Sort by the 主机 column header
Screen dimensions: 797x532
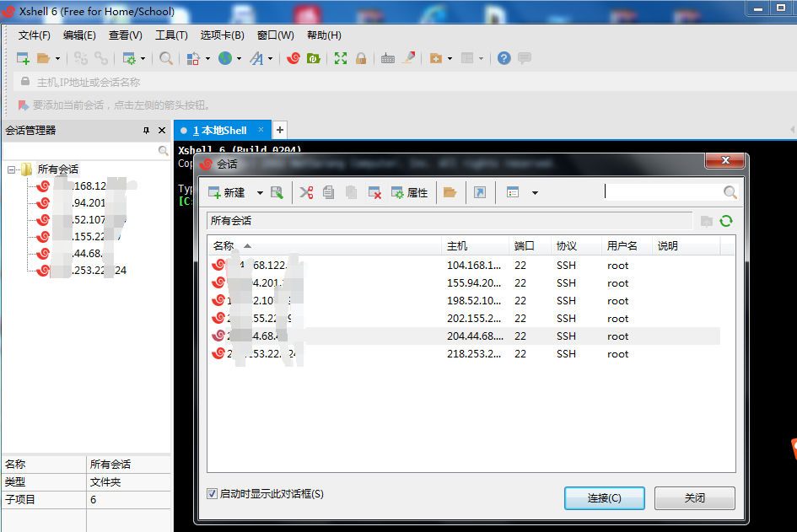(x=475, y=246)
